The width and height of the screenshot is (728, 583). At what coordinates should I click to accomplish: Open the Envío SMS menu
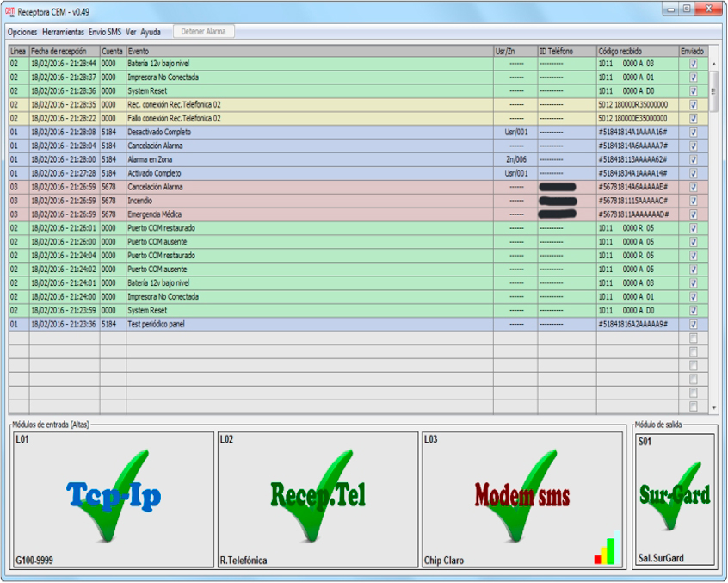click(105, 32)
